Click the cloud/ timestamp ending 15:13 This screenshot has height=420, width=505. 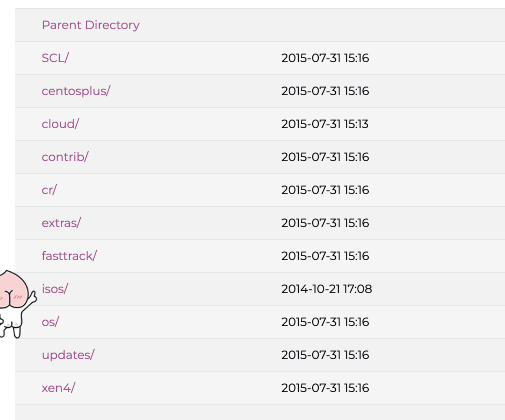325,124
